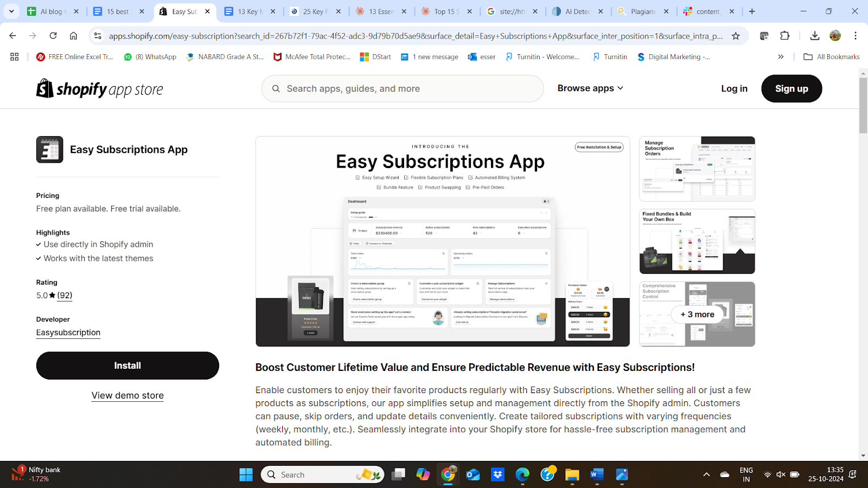Open the Chrome extensions puzzle icon
Screen dimensions: 868x488
coord(785,36)
